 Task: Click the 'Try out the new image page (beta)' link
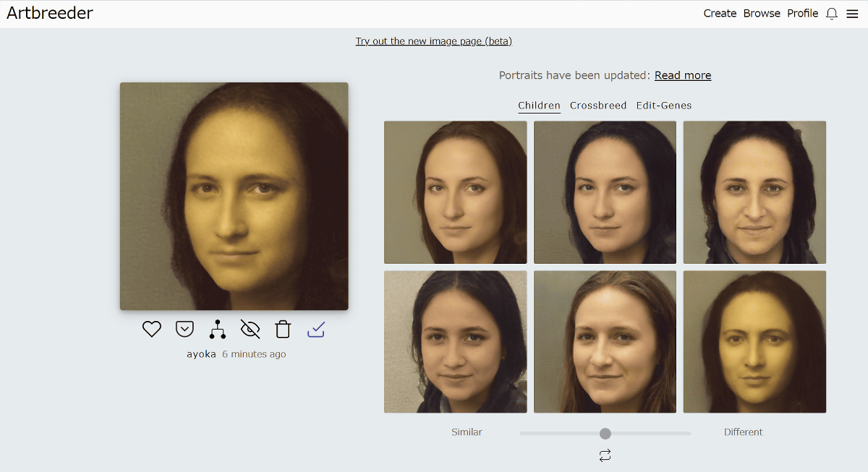[434, 41]
